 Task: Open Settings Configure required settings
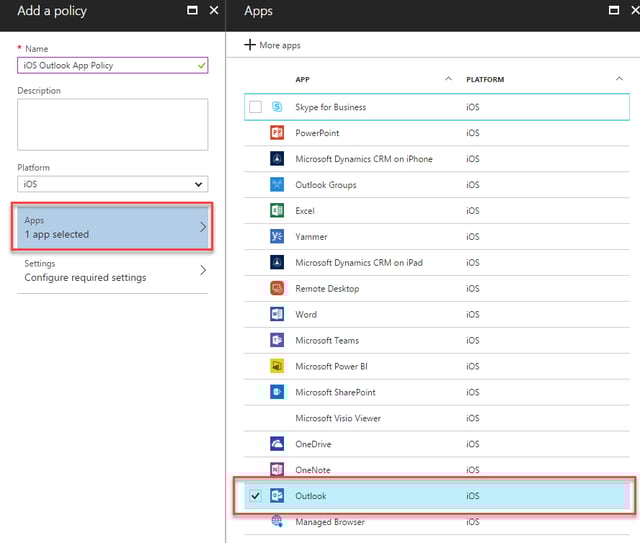(x=113, y=271)
